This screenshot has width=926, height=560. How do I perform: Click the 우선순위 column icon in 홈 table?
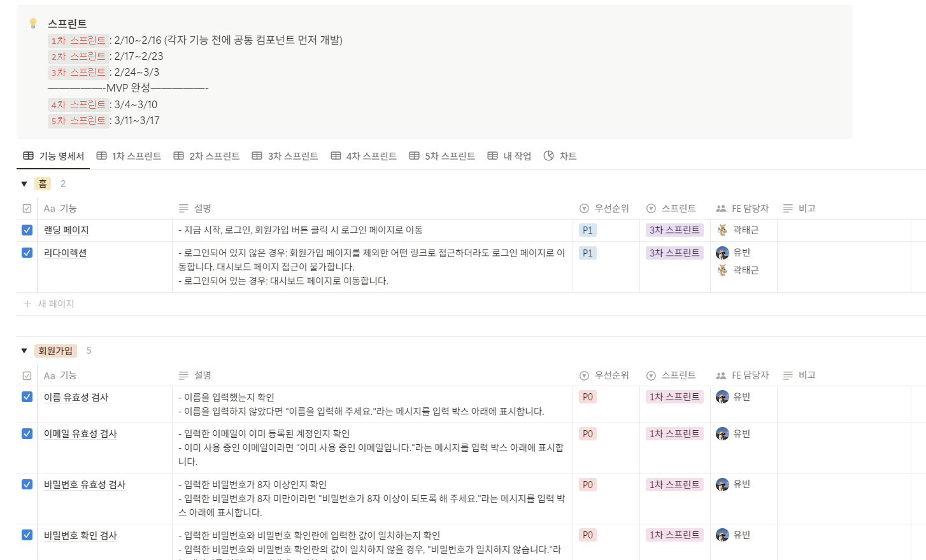584,209
